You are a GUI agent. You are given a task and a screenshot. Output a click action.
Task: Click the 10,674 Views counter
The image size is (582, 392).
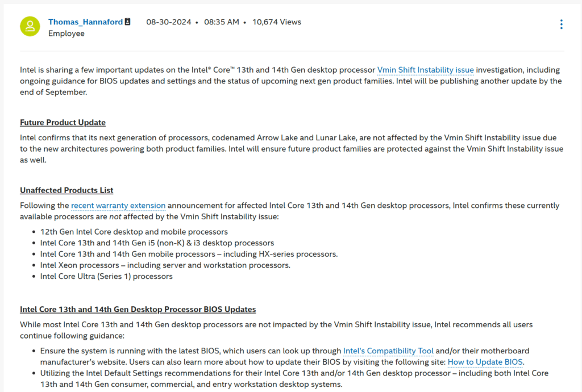277,22
